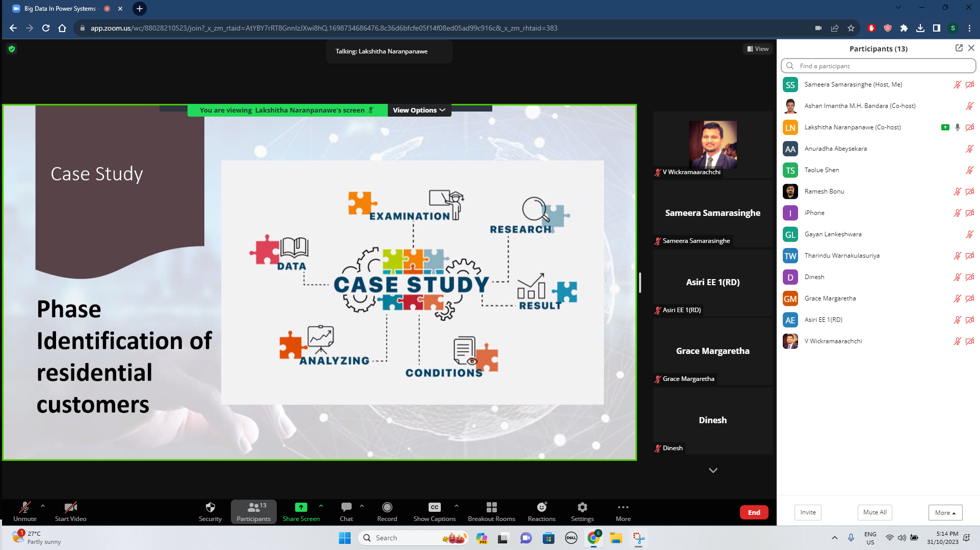Open the Security shield icon
This screenshot has height=550, width=980.
[x=210, y=507]
